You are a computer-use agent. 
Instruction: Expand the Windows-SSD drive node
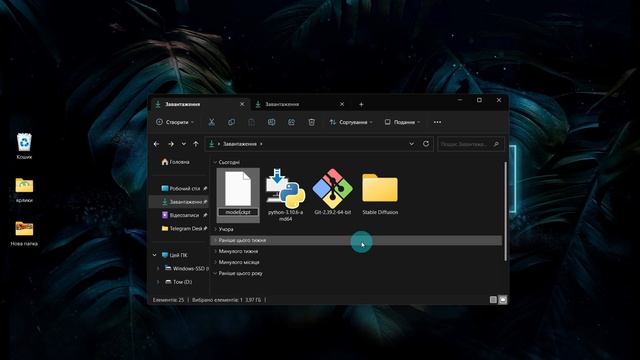point(158,269)
